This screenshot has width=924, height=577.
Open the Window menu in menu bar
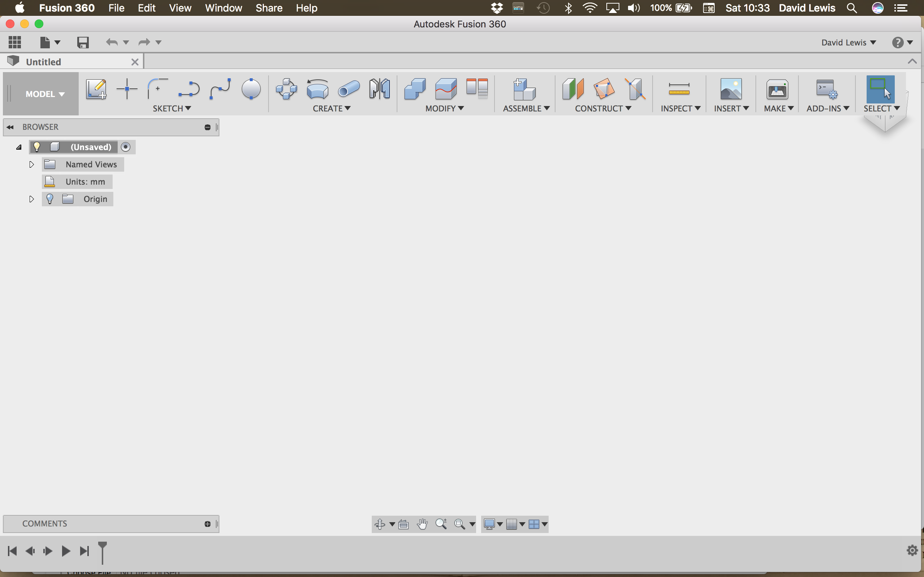tap(223, 8)
